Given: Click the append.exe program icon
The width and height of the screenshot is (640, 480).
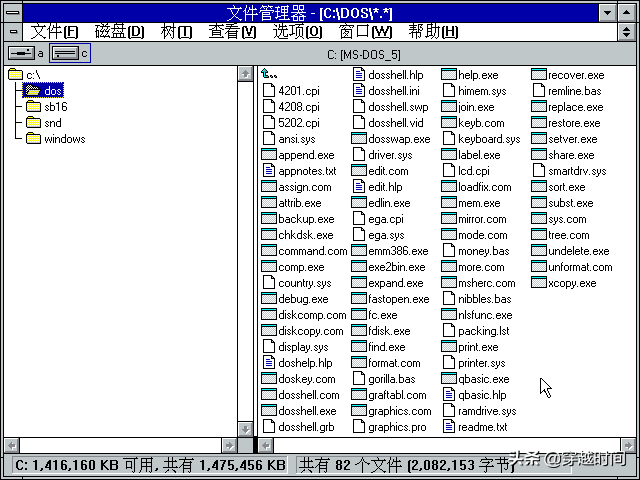Looking at the screenshot, I should [269, 155].
